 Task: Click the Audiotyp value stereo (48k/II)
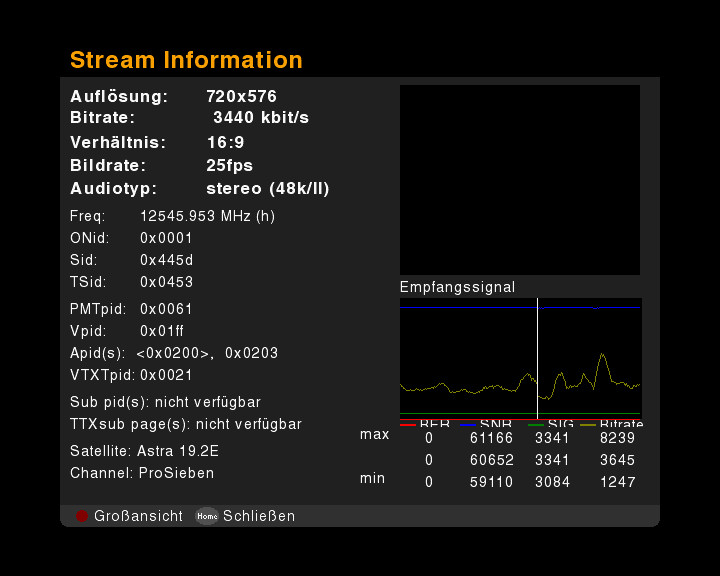tap(268, 189)
